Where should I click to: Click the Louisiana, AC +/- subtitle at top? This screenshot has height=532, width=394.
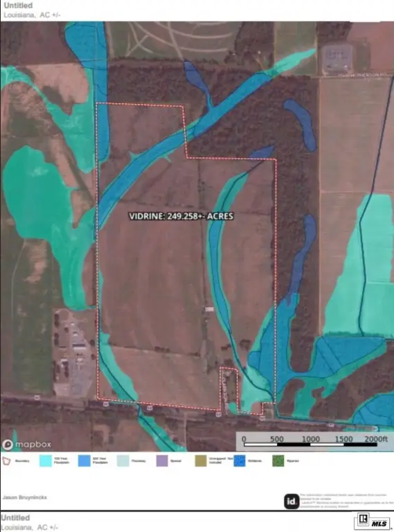32,15
